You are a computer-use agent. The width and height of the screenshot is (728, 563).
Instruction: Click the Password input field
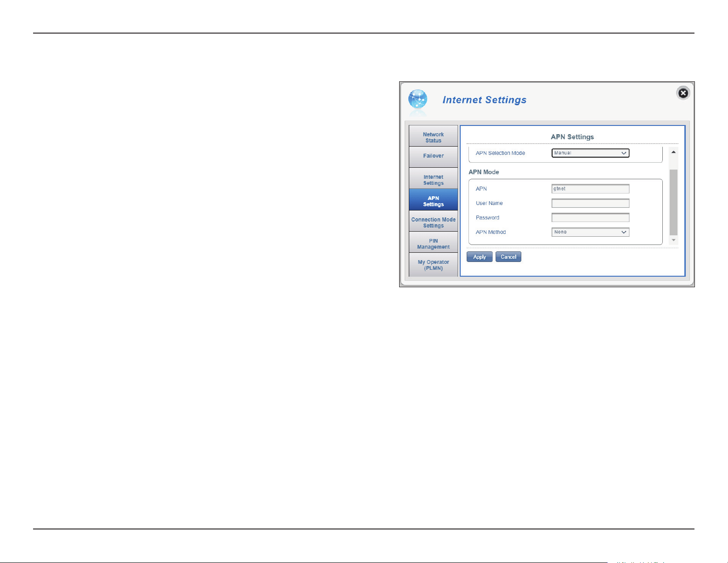[590, 217]
